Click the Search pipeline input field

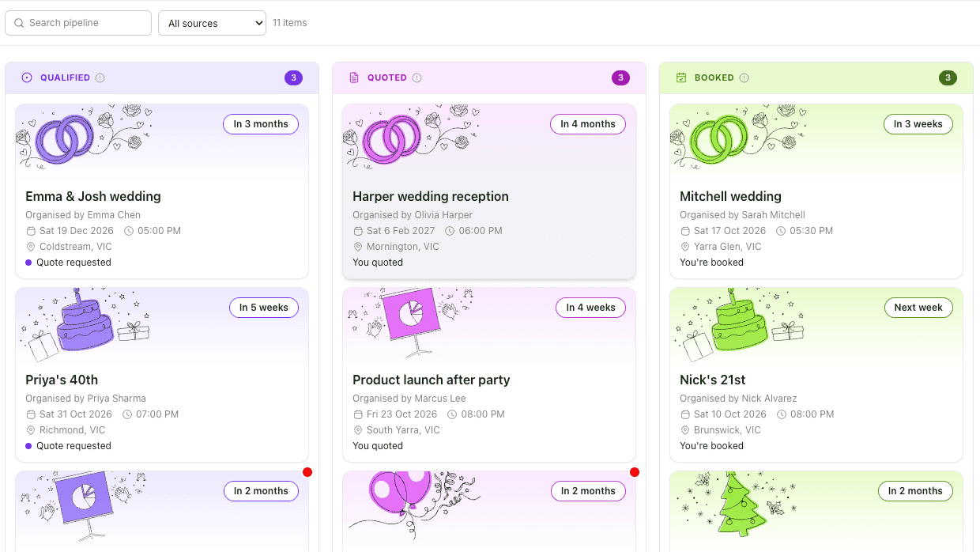pyautogui.click(x=78, y=23)
